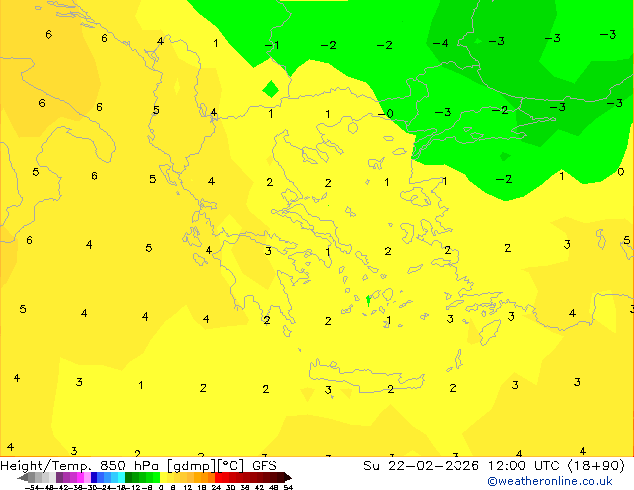Image resolution: width=634 pixels, height=490 pixels.
Task: Click the small green marker in the Cyclades
Action: [x=368, y=300]
